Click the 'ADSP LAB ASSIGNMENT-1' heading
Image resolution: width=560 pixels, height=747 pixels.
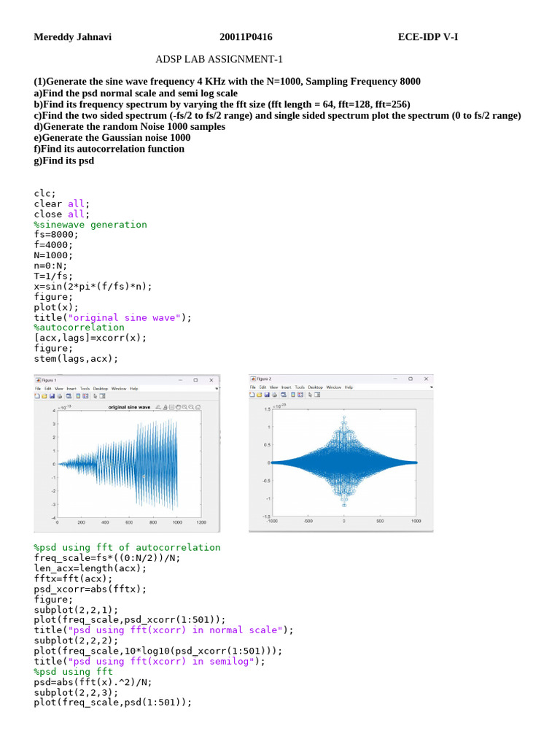click(219, 59)
